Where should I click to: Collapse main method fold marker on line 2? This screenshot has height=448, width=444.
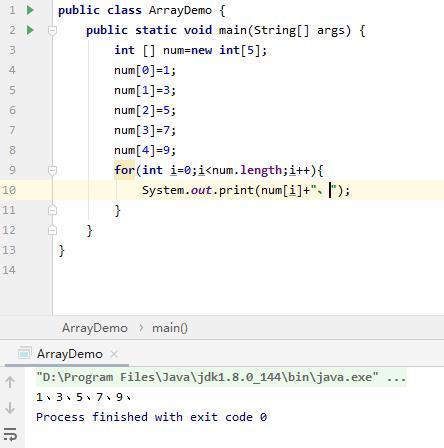(x=52, y=30)
